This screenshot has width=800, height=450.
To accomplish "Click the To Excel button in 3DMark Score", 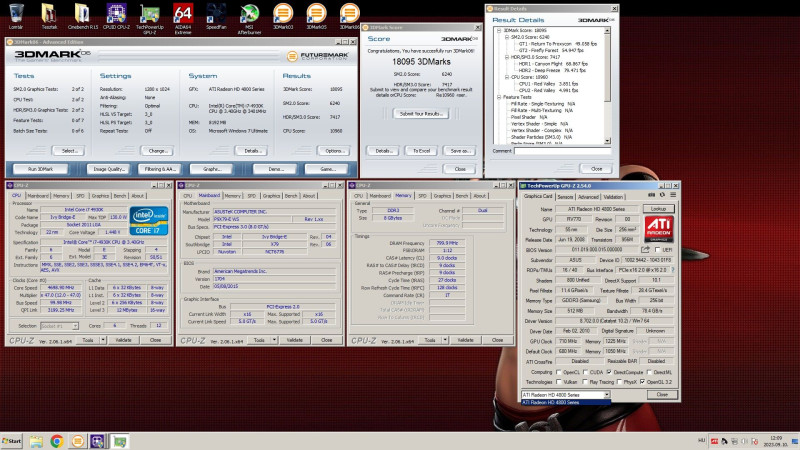I will tap(421, 151).
